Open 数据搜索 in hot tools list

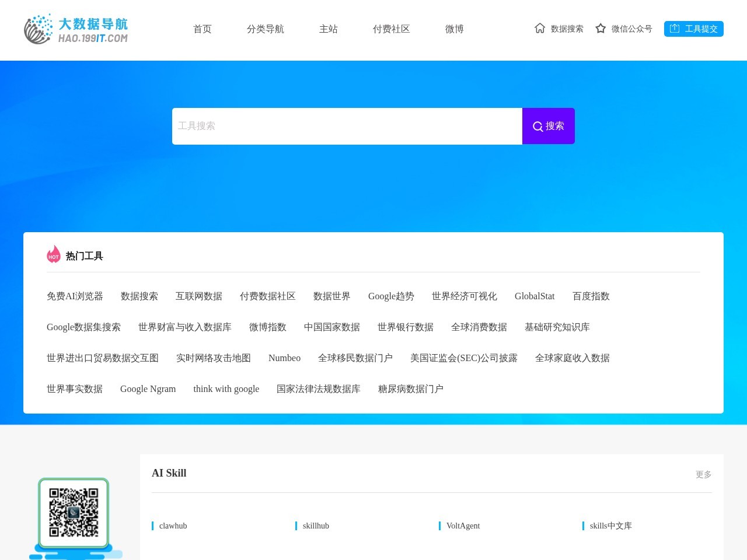tap(139, 296)
